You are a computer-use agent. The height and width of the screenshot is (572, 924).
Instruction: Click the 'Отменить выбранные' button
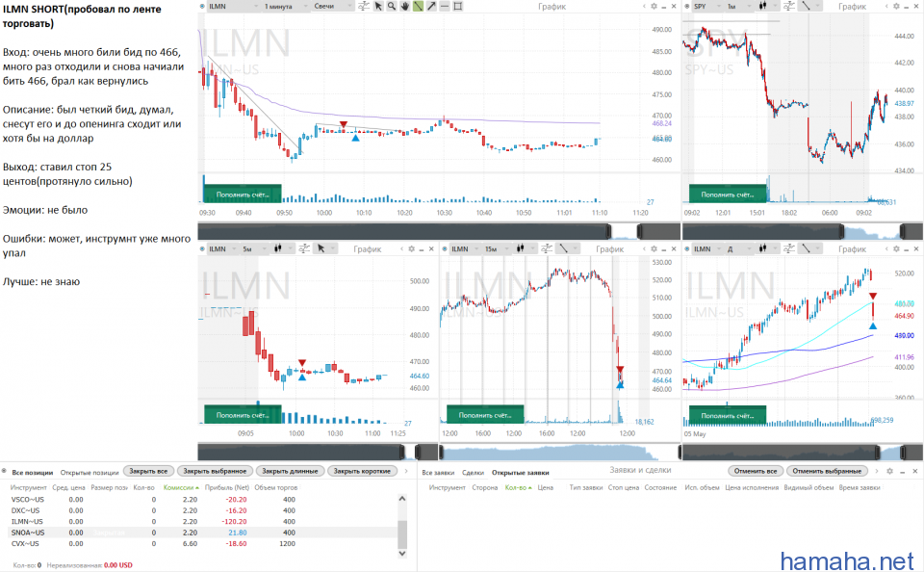(x=827, y=471)
